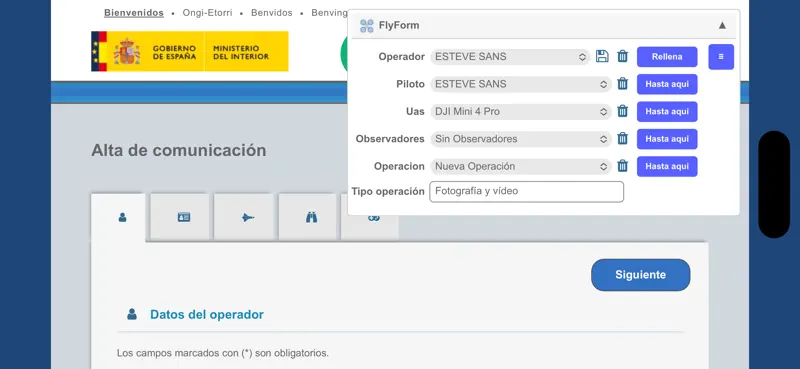The image size is (800, 369).
Task: Delete the Operacion entry with trash icon
Action: click(x=622, y=166)
